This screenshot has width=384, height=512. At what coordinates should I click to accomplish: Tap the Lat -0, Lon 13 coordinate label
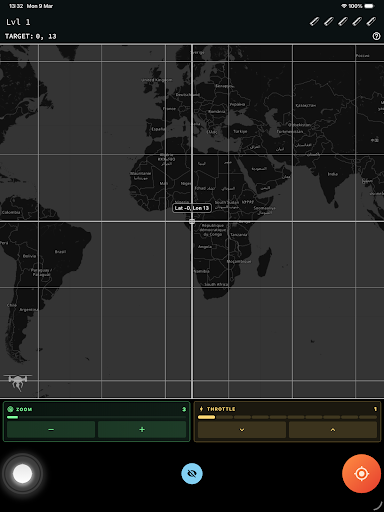coord(192,208)
